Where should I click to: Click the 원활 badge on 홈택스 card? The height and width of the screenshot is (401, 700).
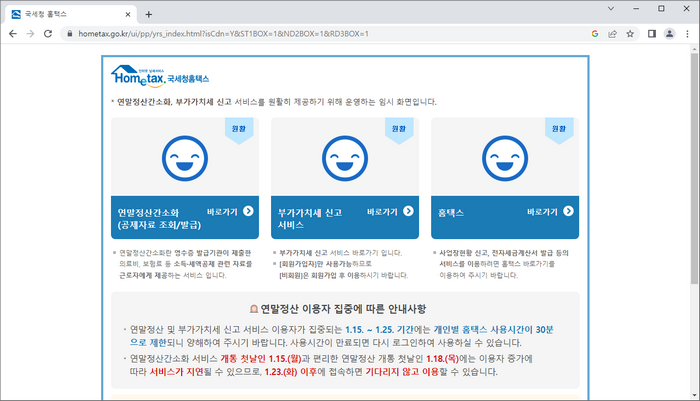coord(559,129)
